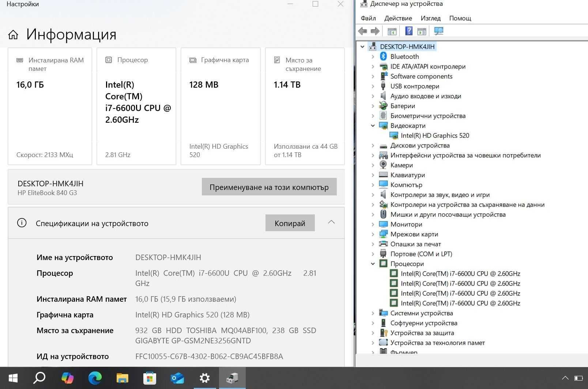Select the Bluetooth device icon
Screen dimensions: 588x389
point(383,56)
